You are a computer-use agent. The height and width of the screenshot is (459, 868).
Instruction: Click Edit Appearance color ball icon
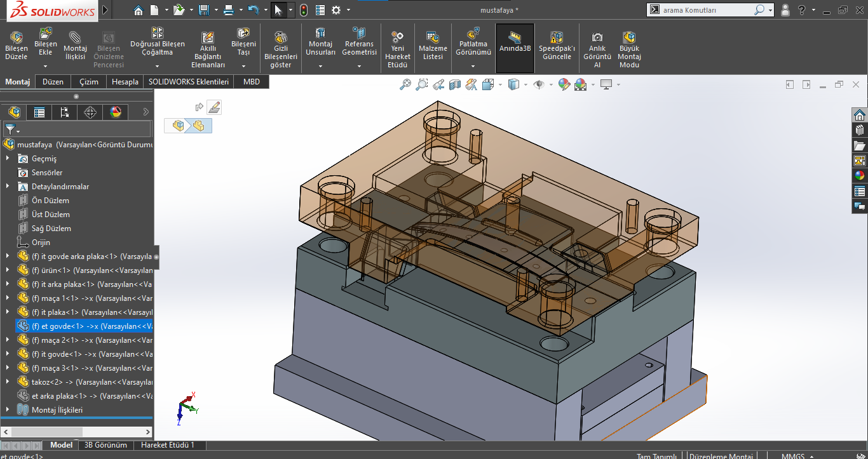pyautogui.click(x=564, y=84)
